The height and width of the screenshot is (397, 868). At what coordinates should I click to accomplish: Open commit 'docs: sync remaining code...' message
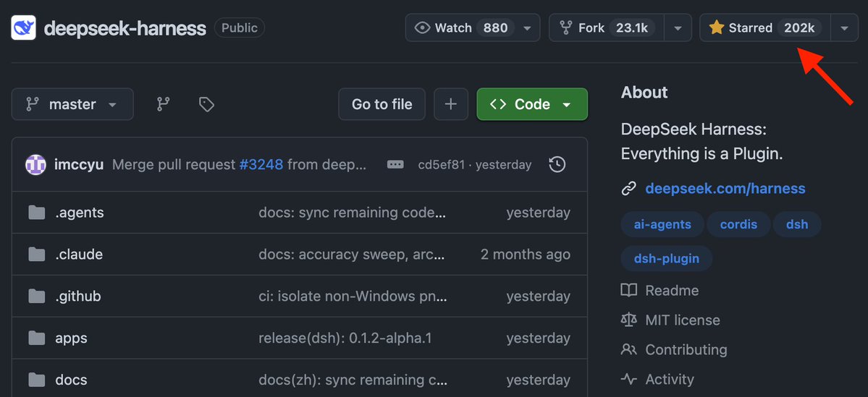352,213
